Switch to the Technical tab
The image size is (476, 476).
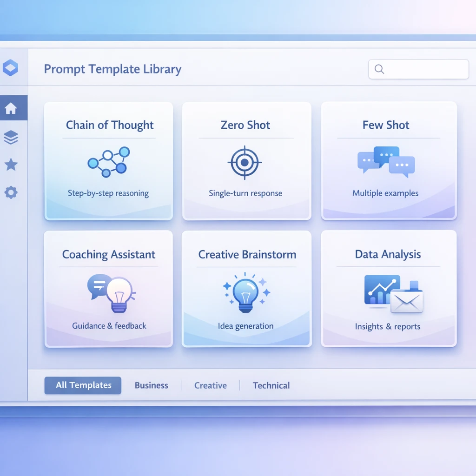click(x=271, y=385)
